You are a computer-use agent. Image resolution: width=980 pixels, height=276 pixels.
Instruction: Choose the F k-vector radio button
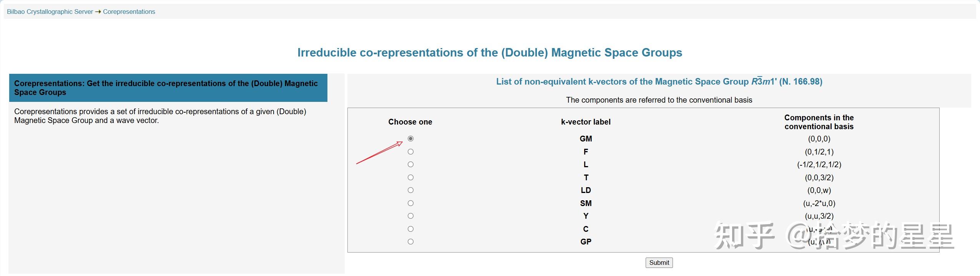coord(410,152)
